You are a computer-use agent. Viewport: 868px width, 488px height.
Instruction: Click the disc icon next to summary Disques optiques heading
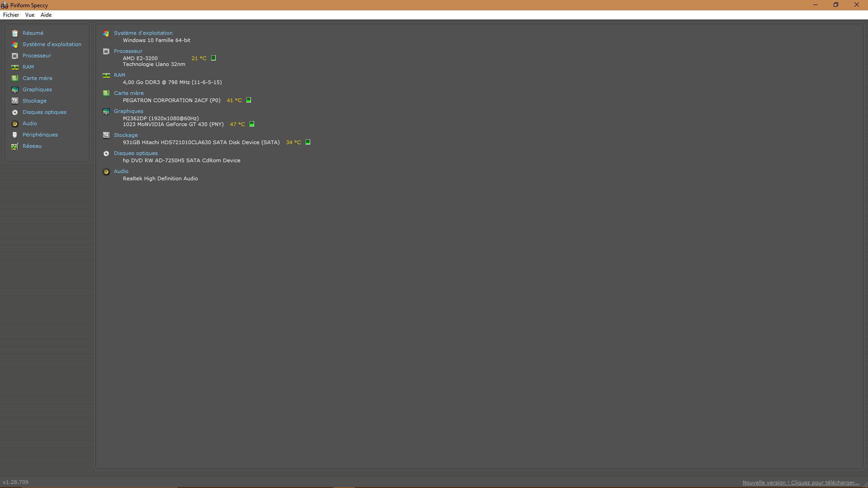coord(106,154)
